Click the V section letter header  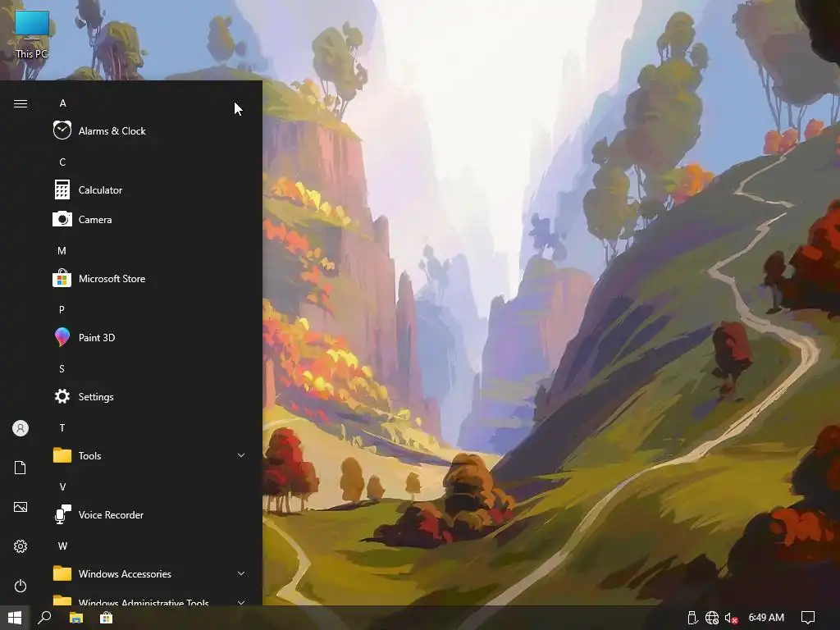(x=62, y=486)
